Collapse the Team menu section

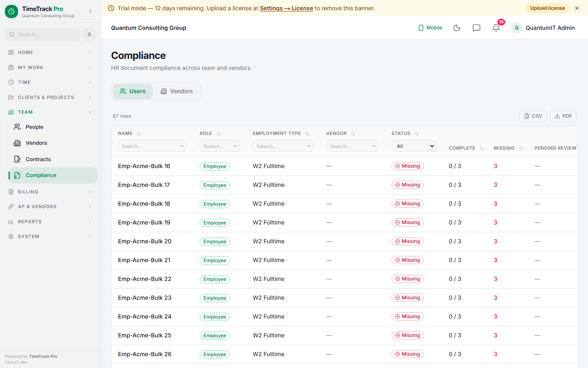[51, 112]
